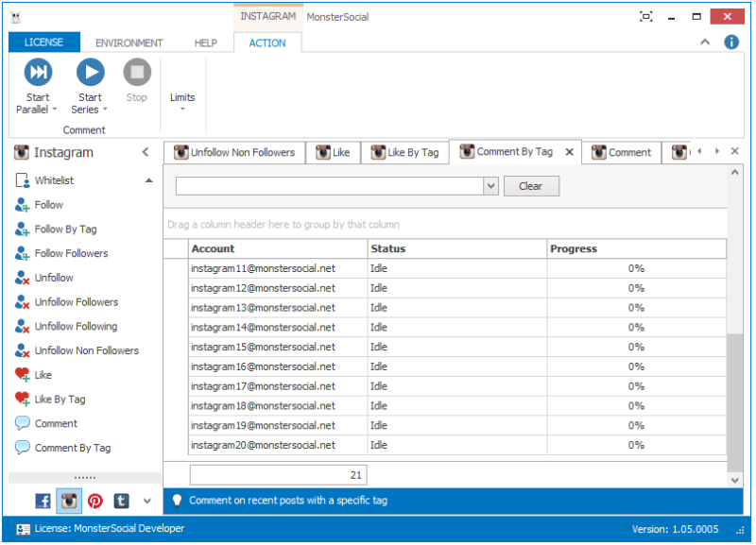Switch to the Tumblr network icon

(x=121, y=502)
